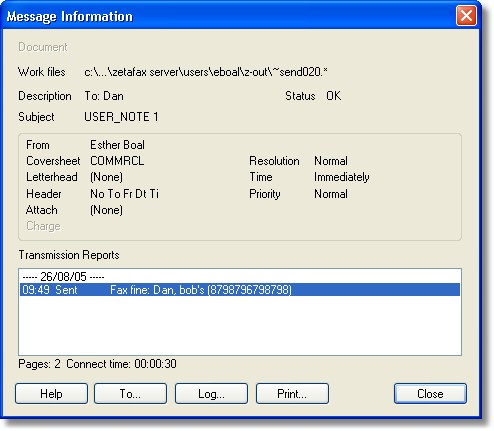Click the COMMRCL coversheet value
The height and width of the screenshot is (431, 494).
pyautogui.click(x=117, y=161)
